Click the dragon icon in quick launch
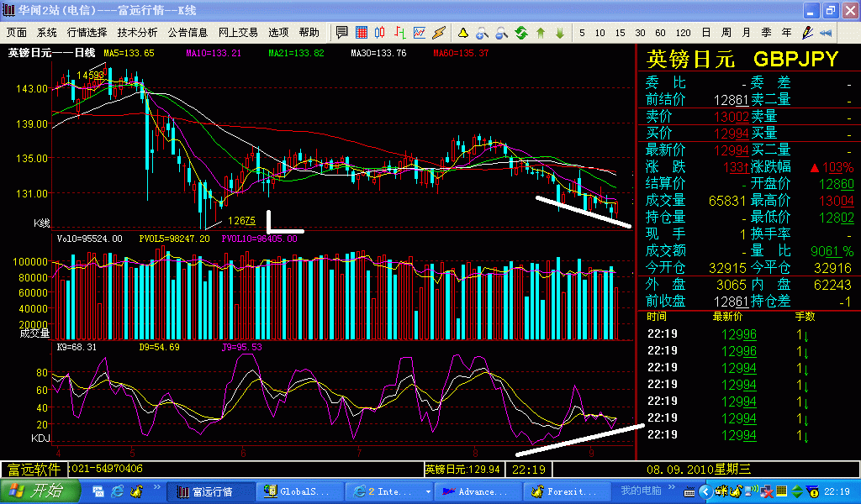 pyautogui.click(x=135, y=491)
